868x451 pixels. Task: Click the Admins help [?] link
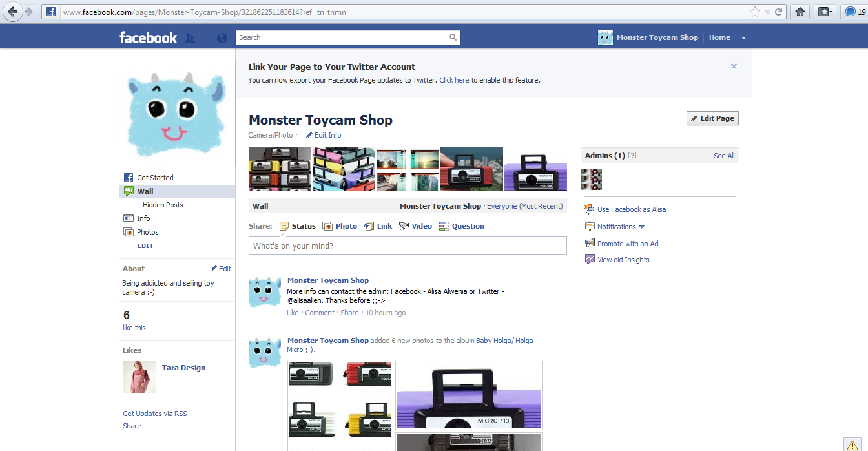point(632,156)
